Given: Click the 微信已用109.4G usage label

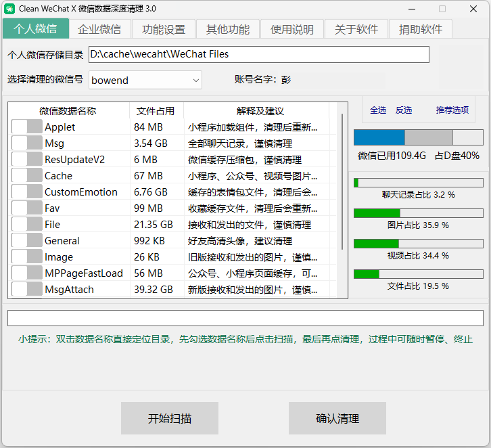Looking at the screenshot, I should point(392,156).
